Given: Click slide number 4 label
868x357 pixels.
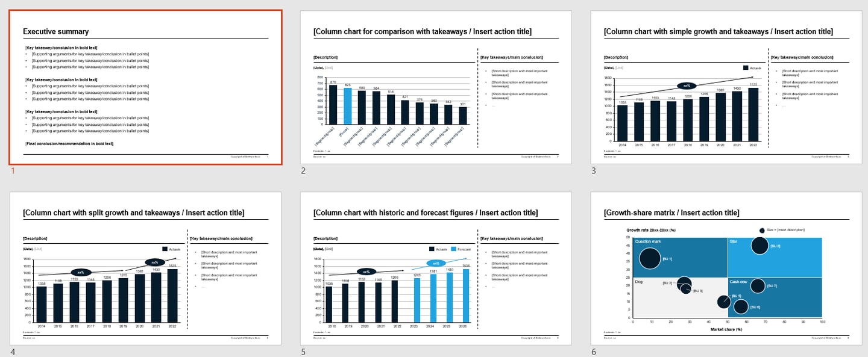Looking at the screenshot, I should tap(13, 352).
